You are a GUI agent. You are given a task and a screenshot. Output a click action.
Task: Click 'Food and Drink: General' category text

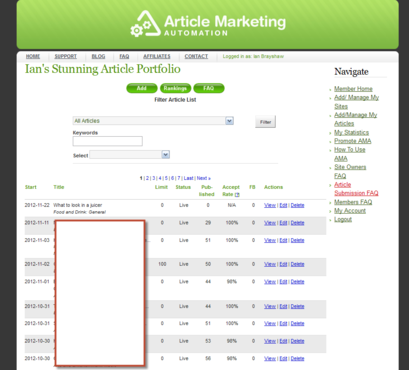click(80, 212)
